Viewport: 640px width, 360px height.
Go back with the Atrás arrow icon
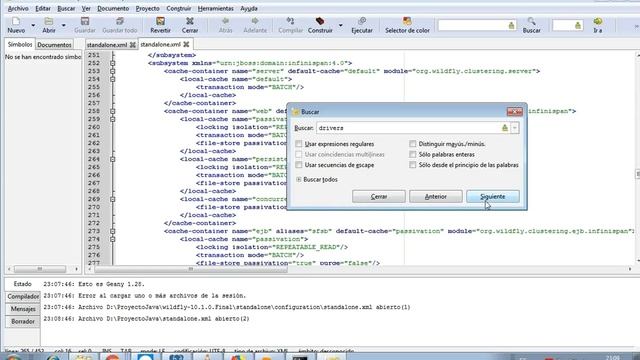click(x=225, y=21)
